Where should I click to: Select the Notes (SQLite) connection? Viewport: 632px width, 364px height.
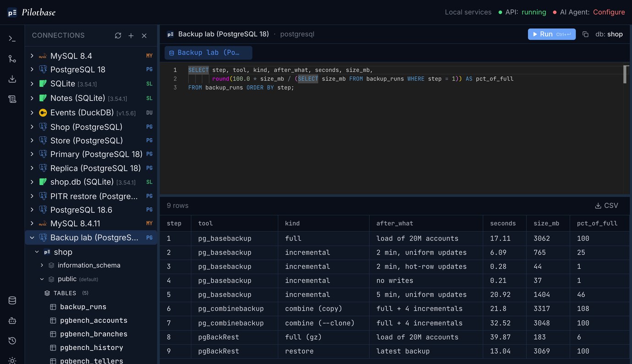pyautogui.click(x=91, y=98)
